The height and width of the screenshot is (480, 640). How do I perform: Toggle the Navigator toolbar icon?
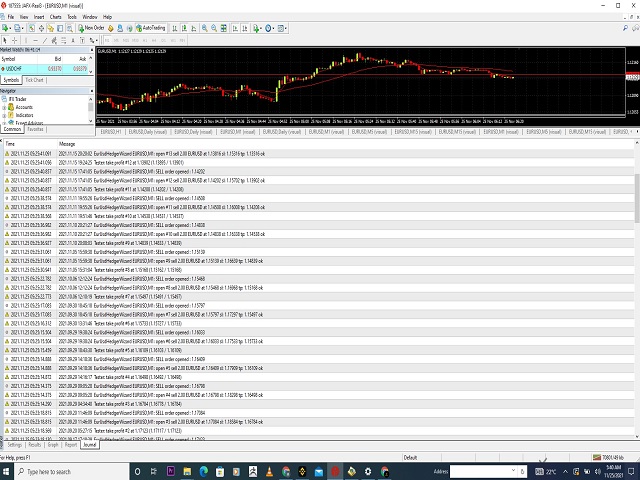[x=51, y=28]
